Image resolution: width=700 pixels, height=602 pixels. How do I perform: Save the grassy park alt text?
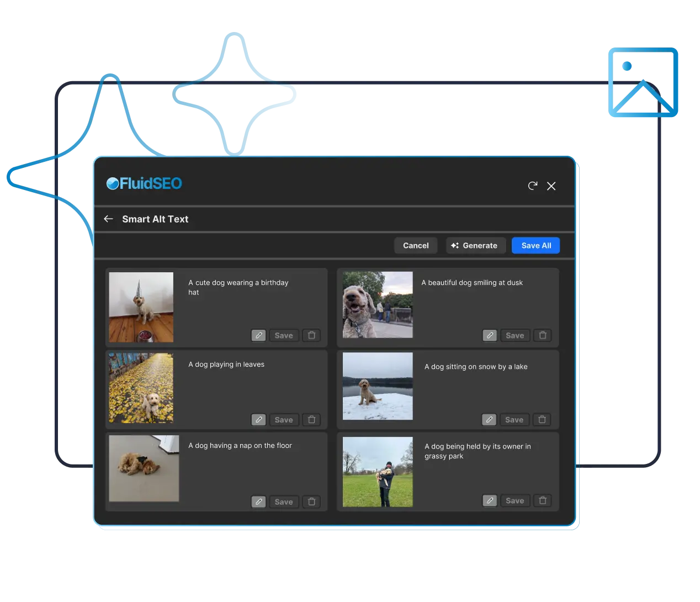pos(515,500)
